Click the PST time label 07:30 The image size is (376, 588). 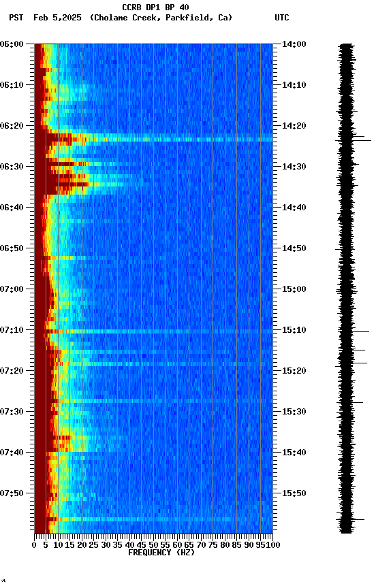click(12, 412)
